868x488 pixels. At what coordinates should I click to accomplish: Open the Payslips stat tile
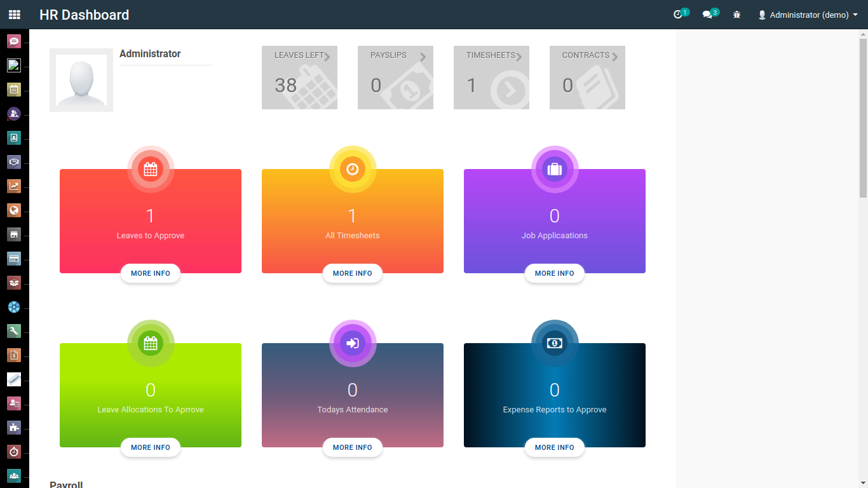pyautogui.click(x=395, y=78)
